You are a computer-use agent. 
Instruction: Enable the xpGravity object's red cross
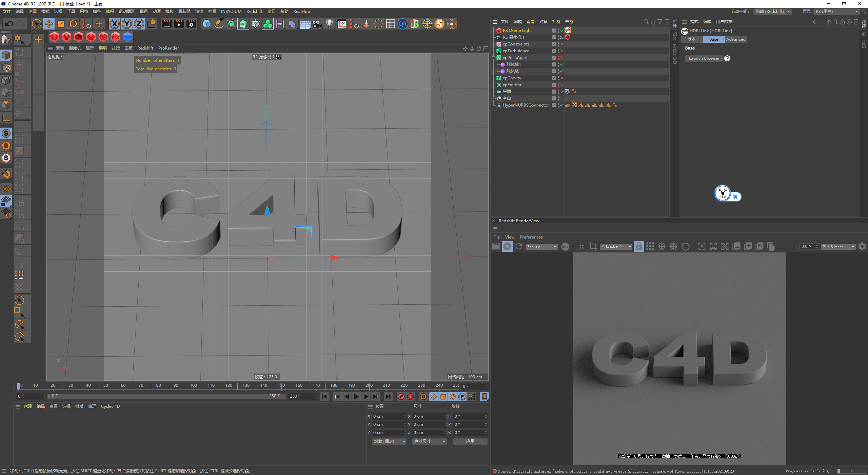pyautogui.click(x=562, y=78)
